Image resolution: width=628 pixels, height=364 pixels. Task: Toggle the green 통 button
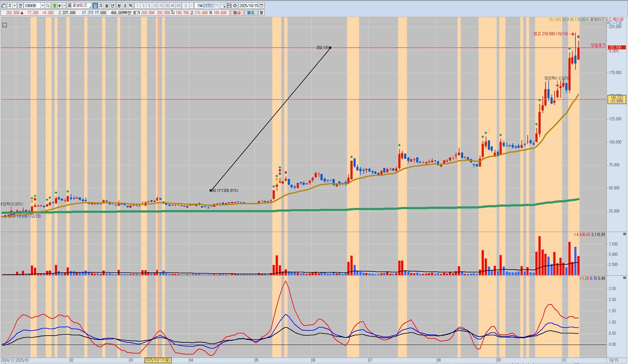coord(54,6)
